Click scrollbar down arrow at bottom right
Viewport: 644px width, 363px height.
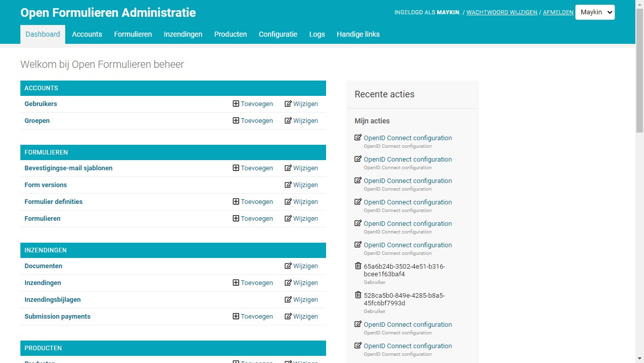tap(639, 359)
